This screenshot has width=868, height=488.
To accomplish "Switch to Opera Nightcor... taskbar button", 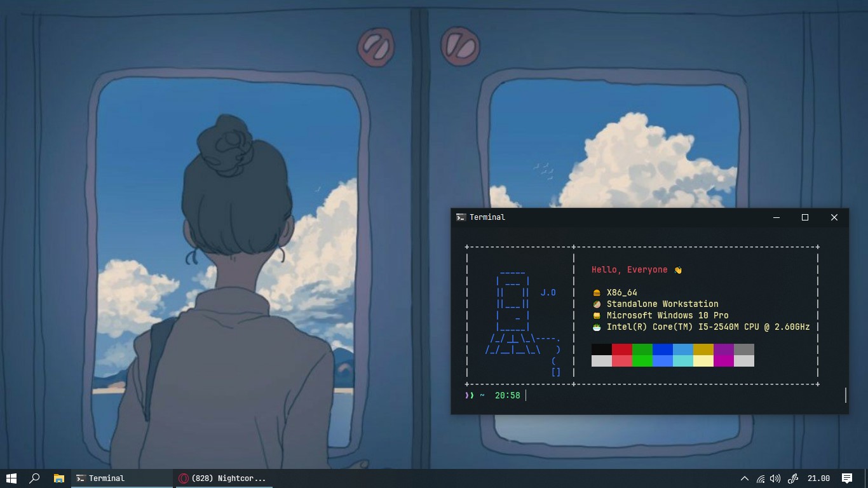I will pyautogui.click(x=223, y=478).
